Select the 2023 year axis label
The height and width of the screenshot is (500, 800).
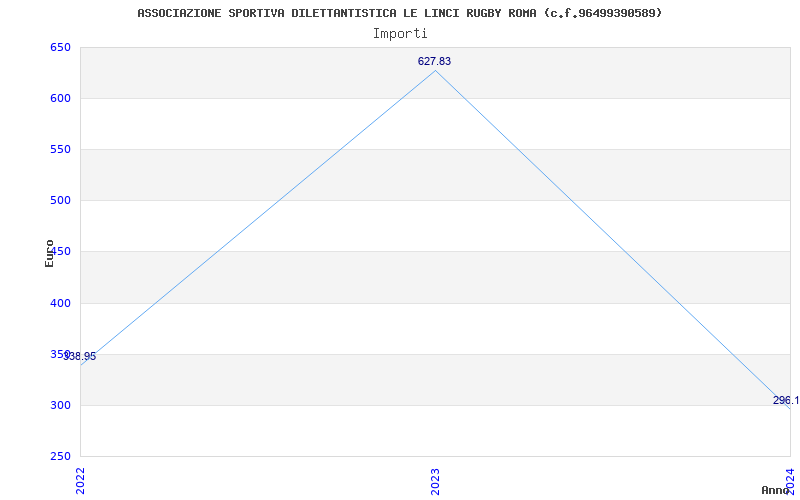pos(435,481)
